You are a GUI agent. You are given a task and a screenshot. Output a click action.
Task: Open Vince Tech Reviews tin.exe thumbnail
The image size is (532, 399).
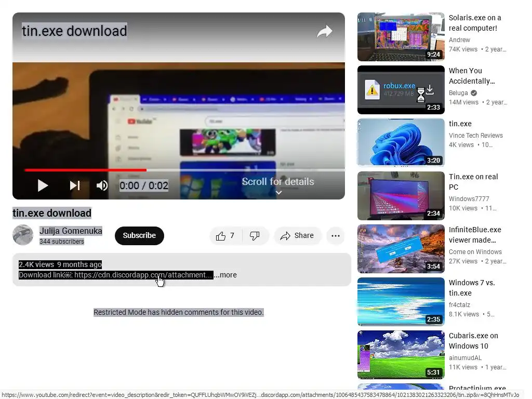tap(401, 143)
